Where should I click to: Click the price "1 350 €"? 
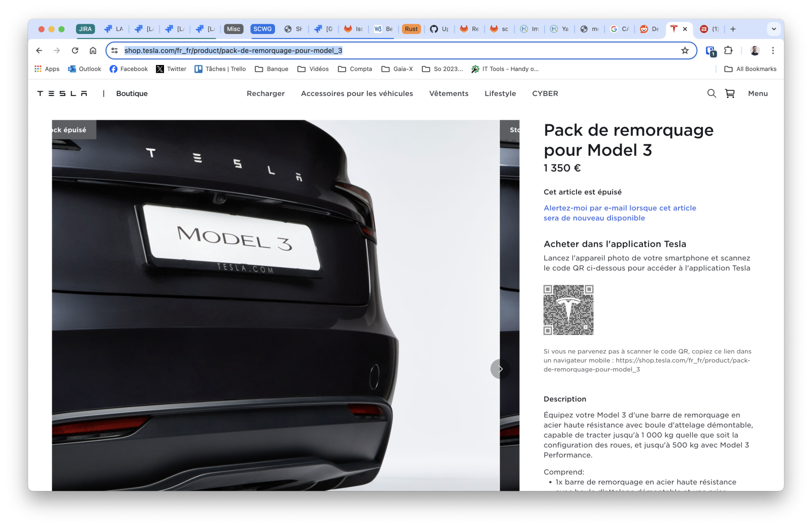click(562, 168)
